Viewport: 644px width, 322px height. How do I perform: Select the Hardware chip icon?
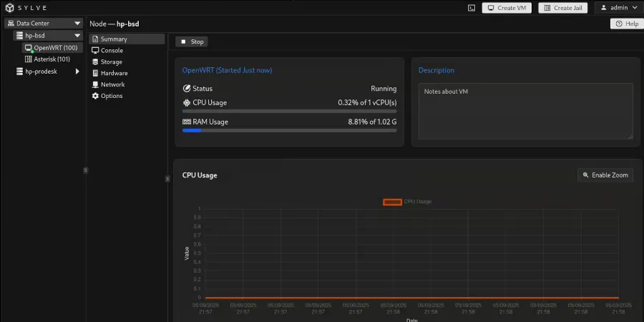click(x=95, y=74)
